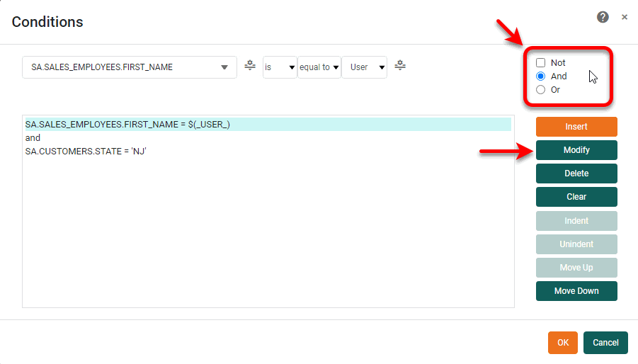Select the Or radio button
638x364 pixels.
pos(541,89)
